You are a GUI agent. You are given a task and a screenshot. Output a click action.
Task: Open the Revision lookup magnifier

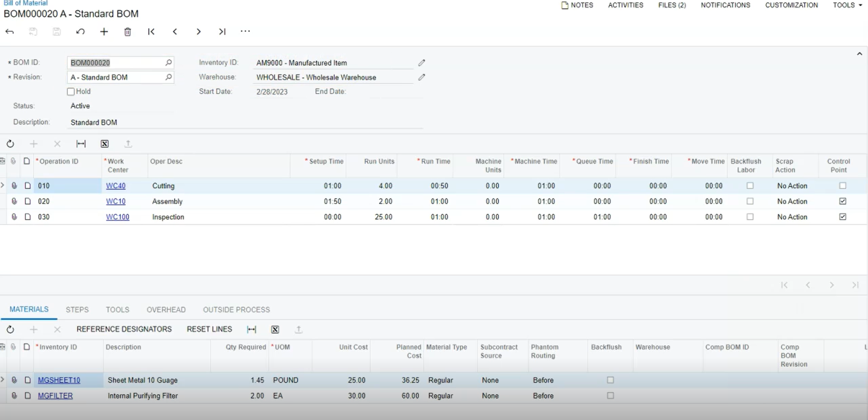point(168,77)
